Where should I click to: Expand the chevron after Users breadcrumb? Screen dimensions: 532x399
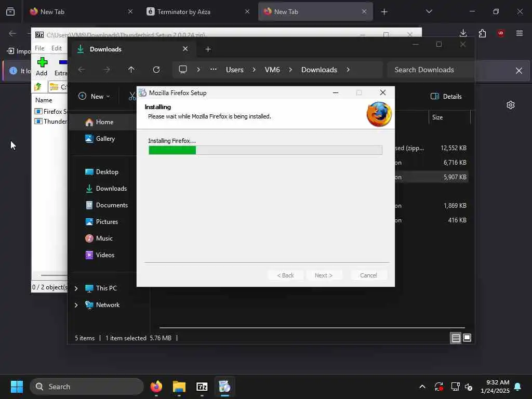[254, 70]
